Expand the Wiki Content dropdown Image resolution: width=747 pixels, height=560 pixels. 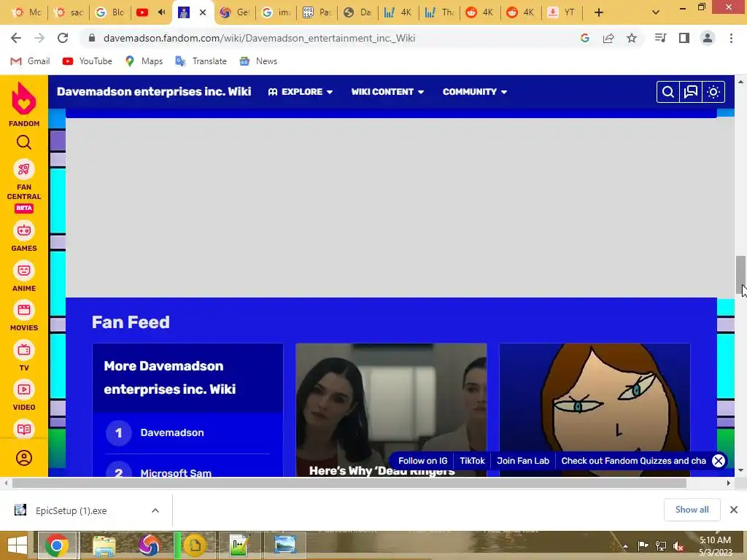[387, 92]
